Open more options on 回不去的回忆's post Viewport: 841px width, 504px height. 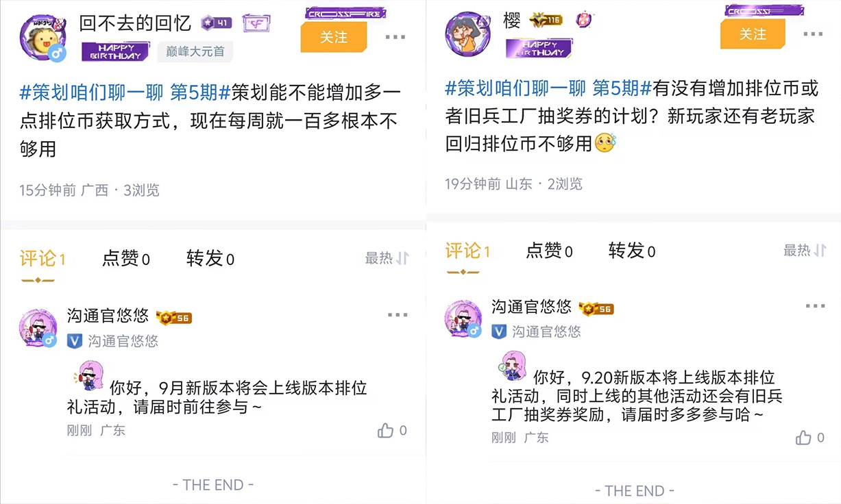coord(396,38)
